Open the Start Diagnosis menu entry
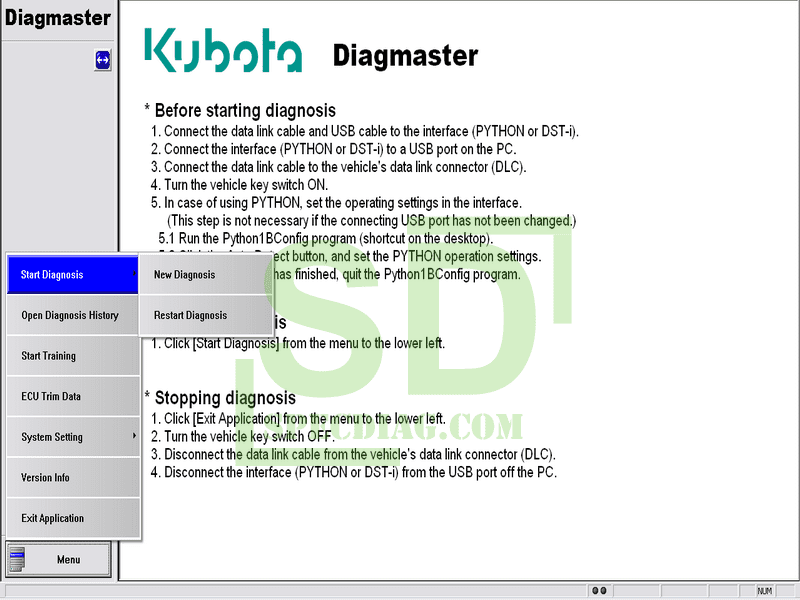800x600 pixels. pos(72,274)
